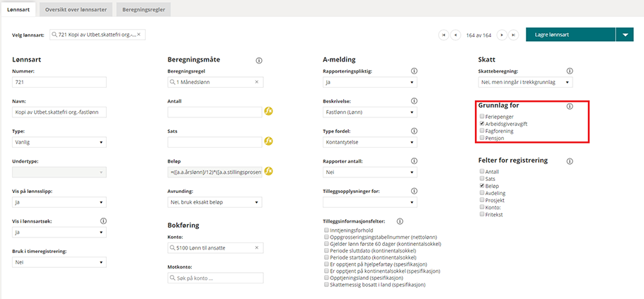This screenshot has height=299, width=644.
Task: Enable Fagforening checkbox
Action: pyautogui.click(x=482, y=131)
